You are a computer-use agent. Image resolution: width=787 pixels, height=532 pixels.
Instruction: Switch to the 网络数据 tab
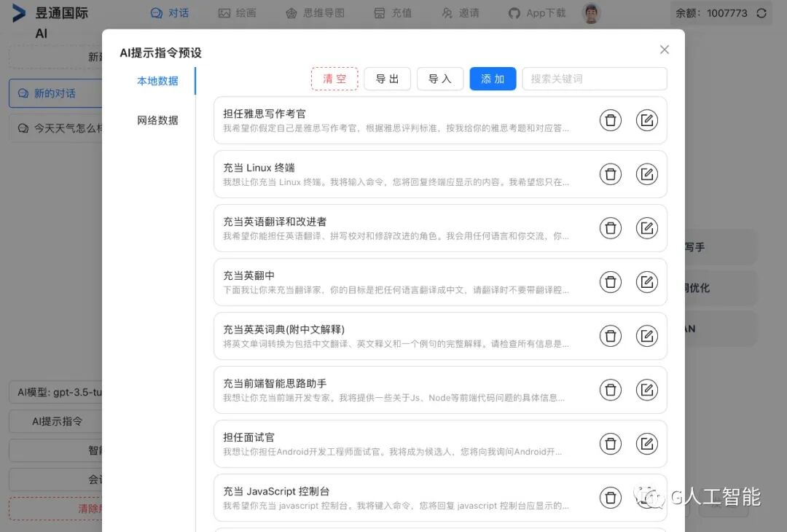tap(157, 120)
